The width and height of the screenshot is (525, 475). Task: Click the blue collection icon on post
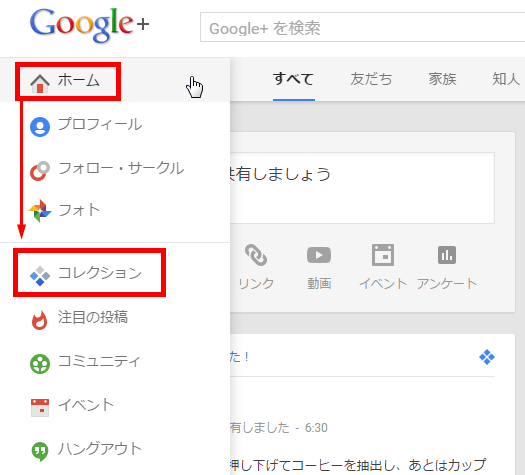(x=487, y=357)
